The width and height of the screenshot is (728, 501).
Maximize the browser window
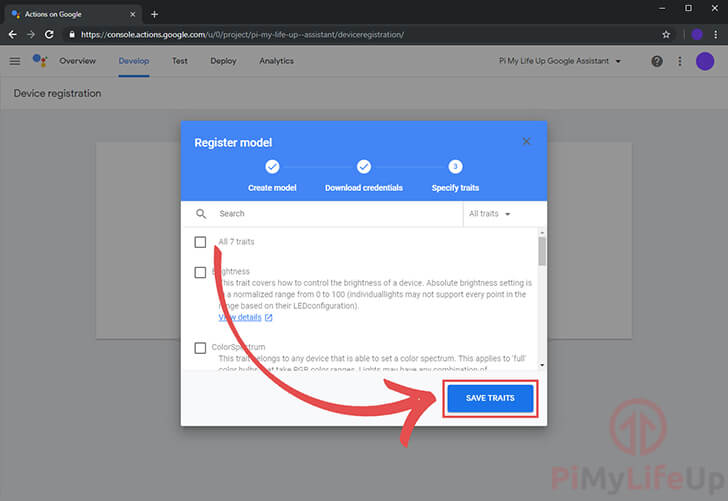coord(688,8)
